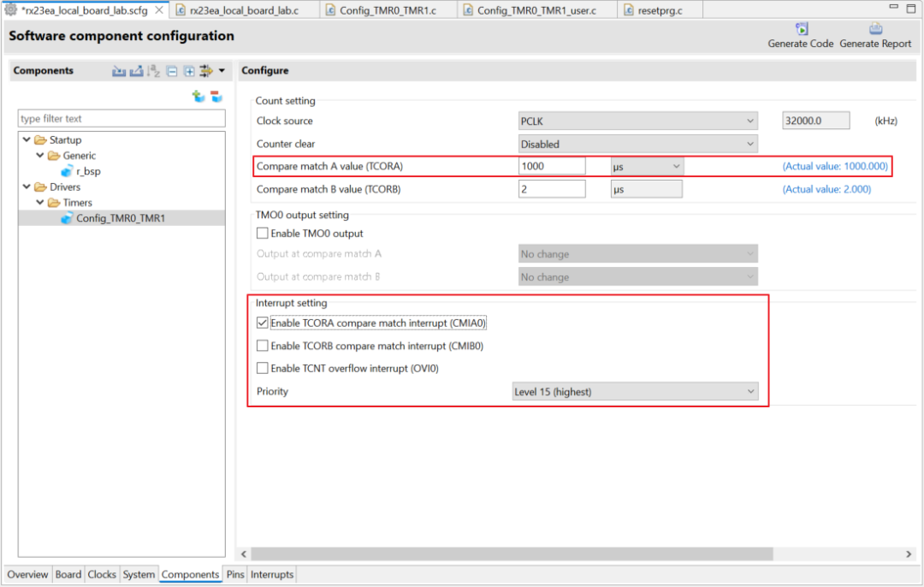
Task: Select r_bsp in component tree
Action: (88, 171)
